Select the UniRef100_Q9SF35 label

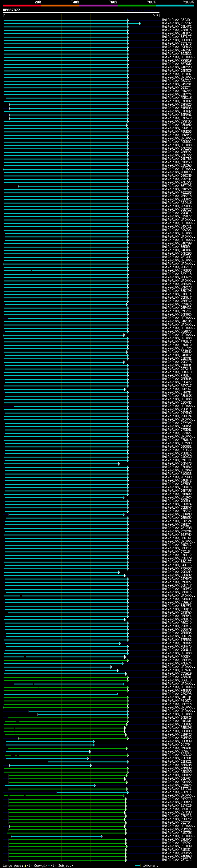click(x=177, y=122)
